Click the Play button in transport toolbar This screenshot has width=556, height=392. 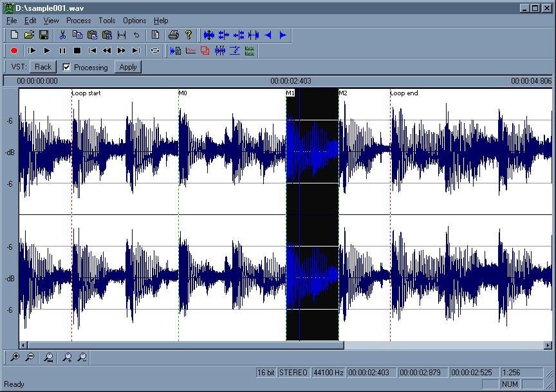coord(47,51)
